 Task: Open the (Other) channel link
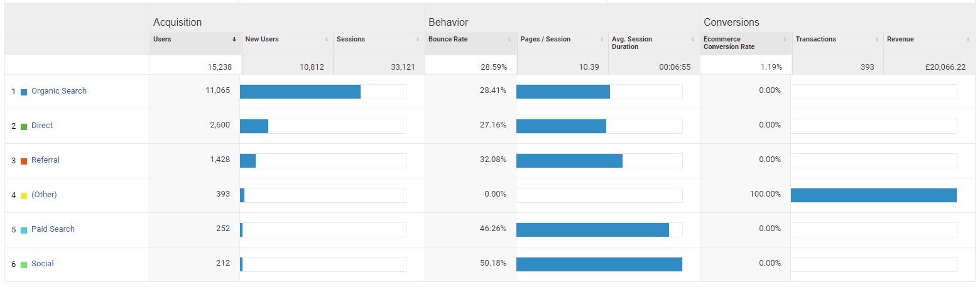coord(44,195)
